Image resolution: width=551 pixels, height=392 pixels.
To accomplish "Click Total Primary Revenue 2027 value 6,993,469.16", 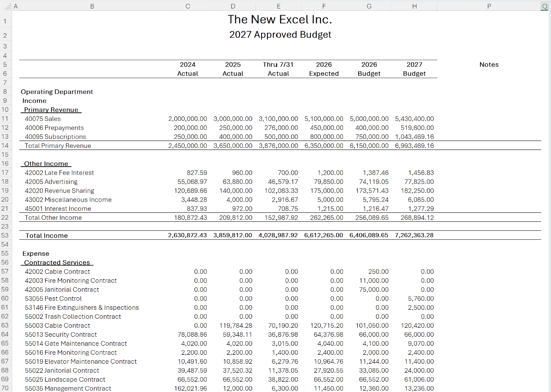I will tap(414, 145).
